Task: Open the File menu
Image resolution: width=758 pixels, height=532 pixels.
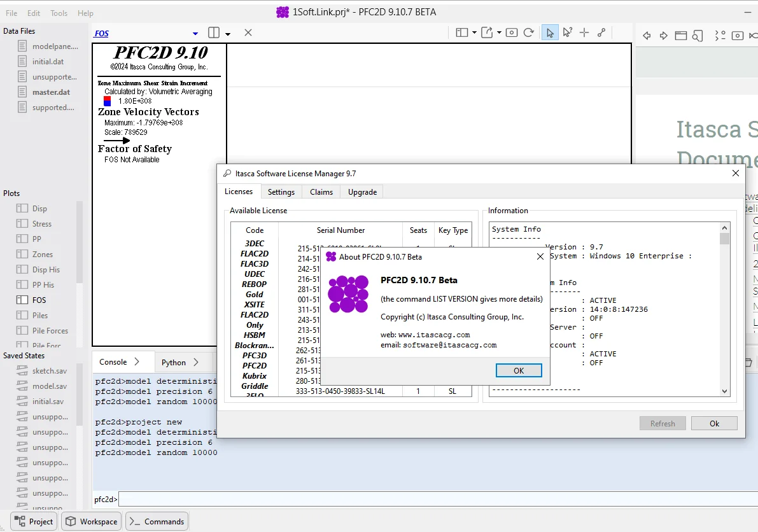Action: point(11,13)
